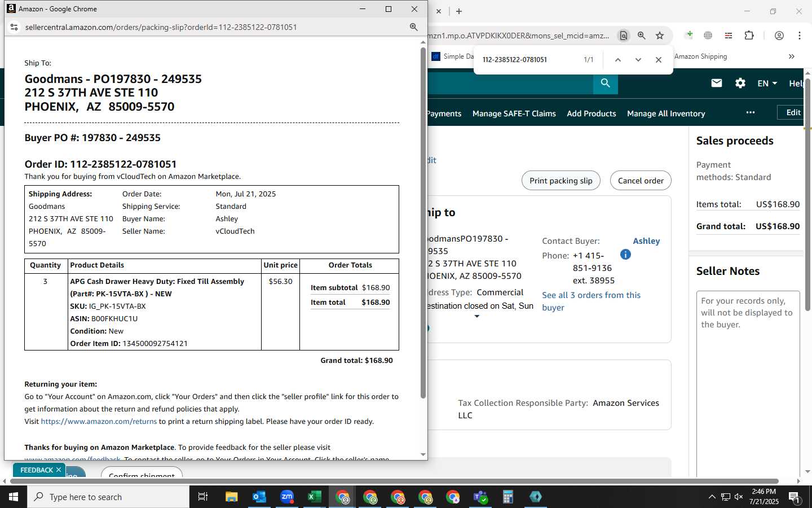Open the notification center icon
Image resolution: width=812 pixels, height=508 pixels.
click(794, 497)
